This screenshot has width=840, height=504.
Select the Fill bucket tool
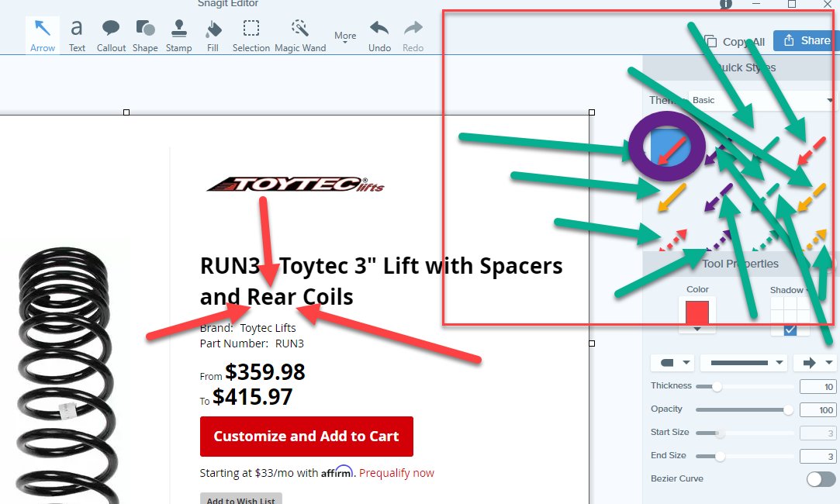pos(213,36)
